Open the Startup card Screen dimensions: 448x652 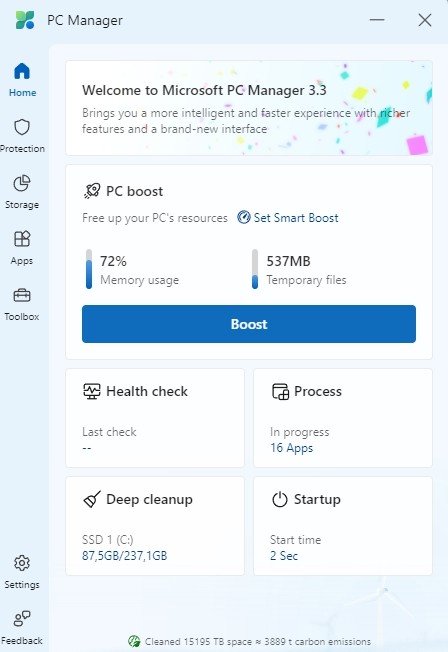(343, 526)
